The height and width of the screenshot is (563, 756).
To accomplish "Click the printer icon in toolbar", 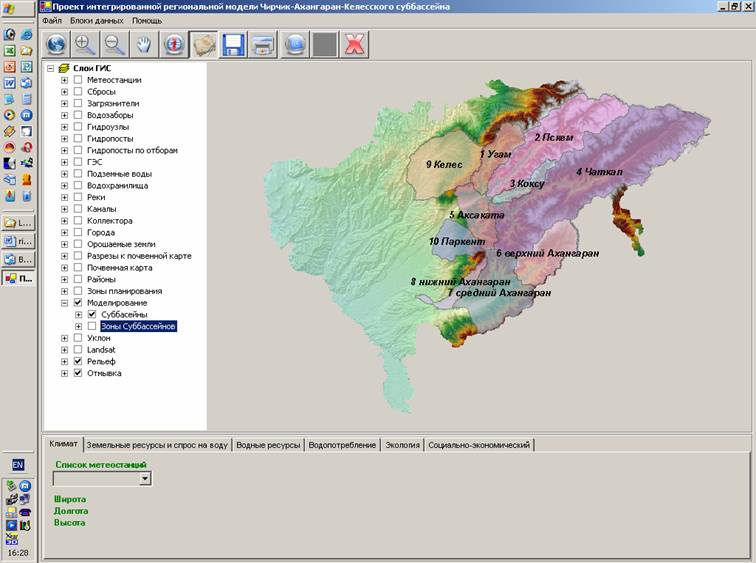I will 263,44.
